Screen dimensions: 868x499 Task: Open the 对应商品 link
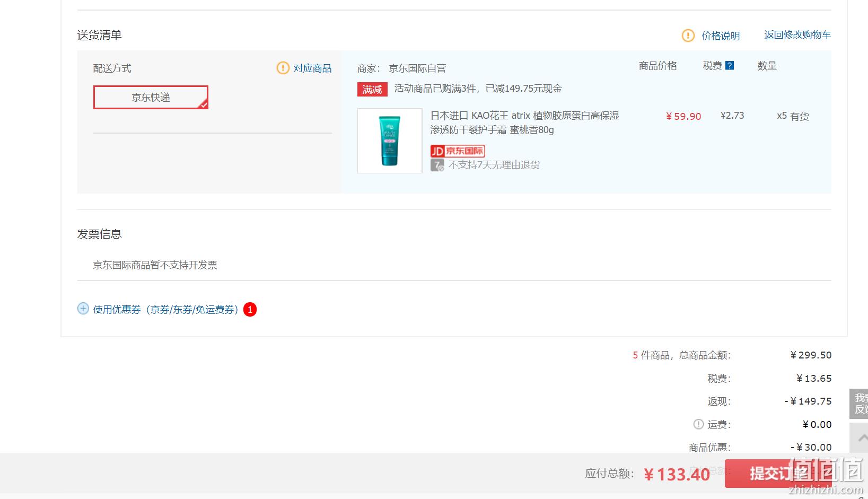coord(312,68)
